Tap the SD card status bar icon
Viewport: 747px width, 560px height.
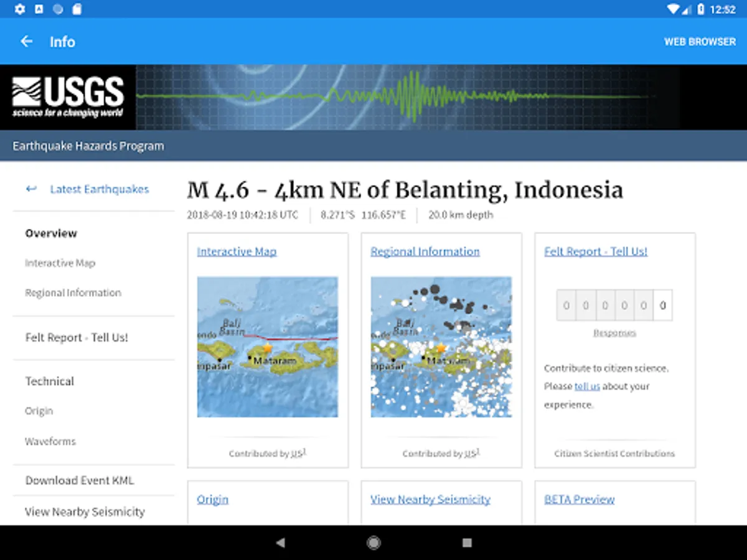click(x=77, y=9)
